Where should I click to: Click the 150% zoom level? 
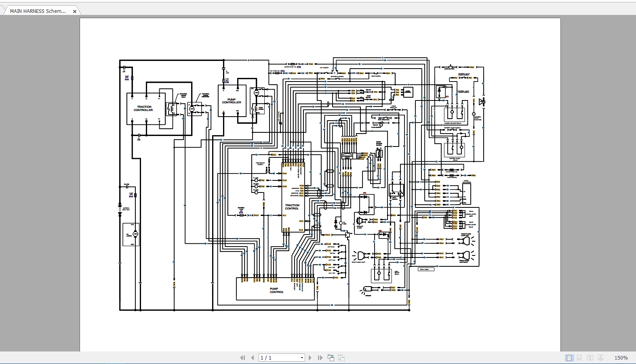pyautogui.click(x=621, y=358)
